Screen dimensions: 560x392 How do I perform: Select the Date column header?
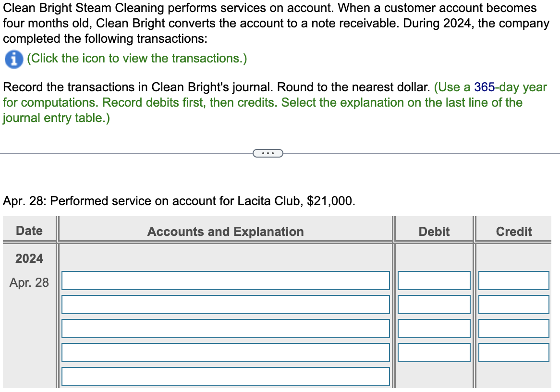point(29,231)
